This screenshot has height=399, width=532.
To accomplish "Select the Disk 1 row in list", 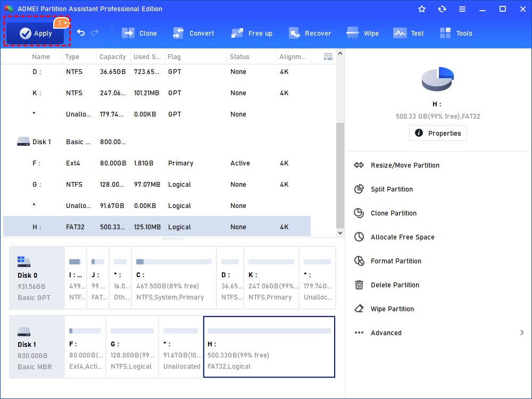I will click(157, 142).
